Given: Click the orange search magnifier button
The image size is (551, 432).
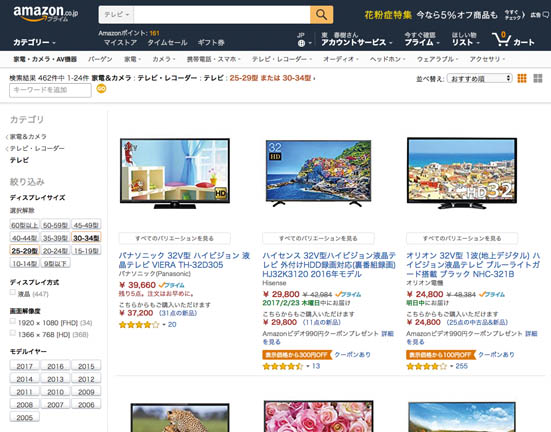Looking at the screenshot, I should pyautogui.click(x=321, y=15).
